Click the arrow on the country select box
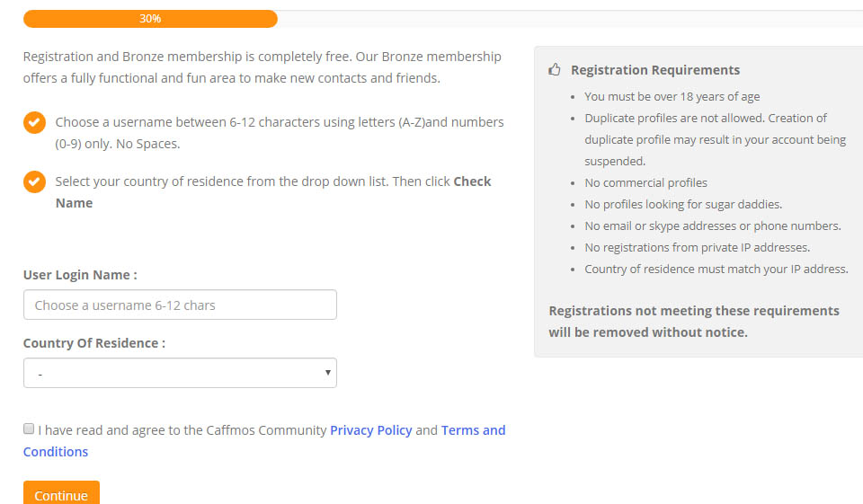 pyautogui.click(x=328, y=373)
